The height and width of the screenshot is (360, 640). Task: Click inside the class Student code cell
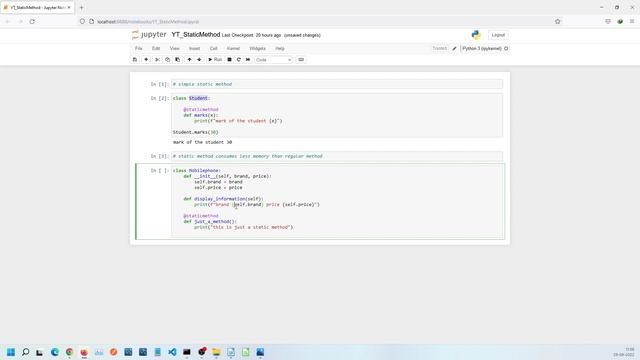[x=337, y=115]
